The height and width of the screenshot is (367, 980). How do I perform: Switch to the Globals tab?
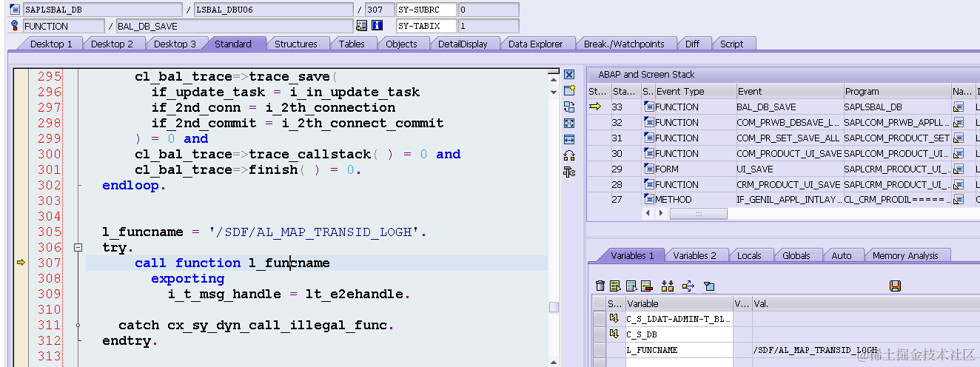click(796, 255)
